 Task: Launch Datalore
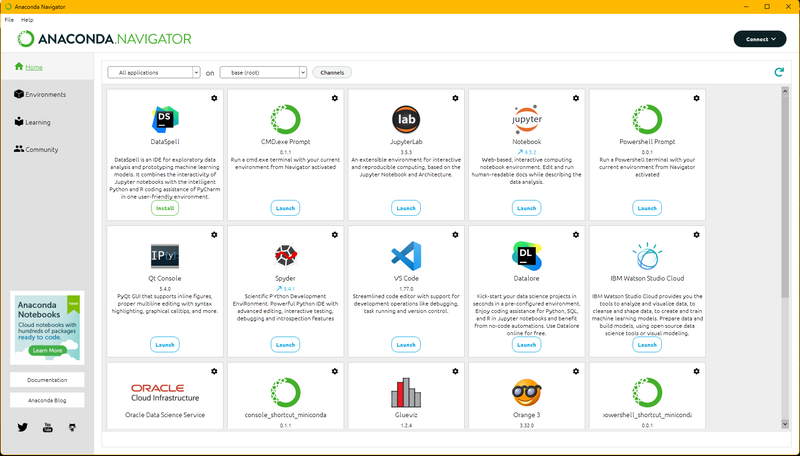point(527,345)
